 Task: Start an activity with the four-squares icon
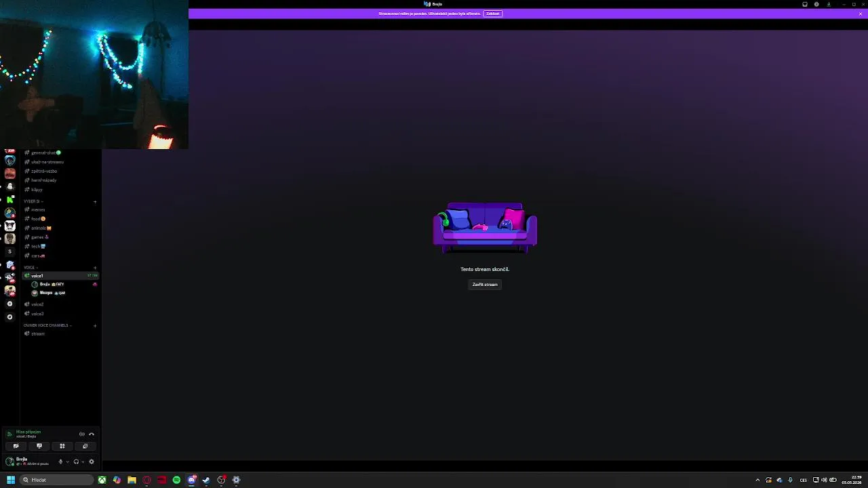(62, 446)
